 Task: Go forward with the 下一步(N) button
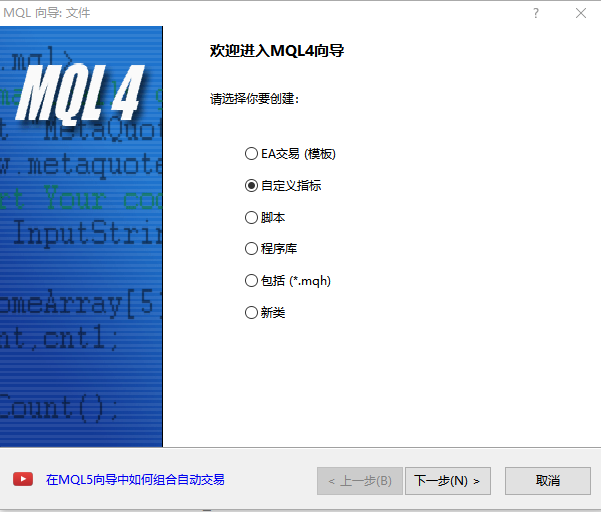448,481
